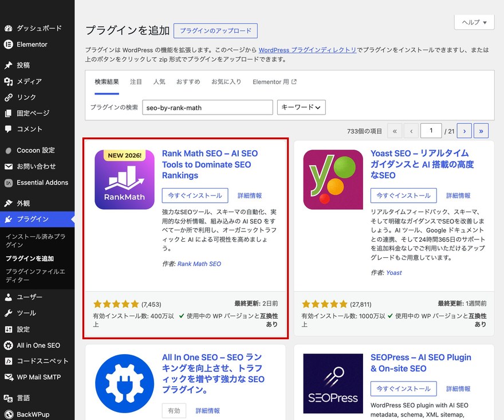The width and height of the screenshot is (504, 420).
Task: Click the プラグイン plug icon in sidebar
Action: 9,219
